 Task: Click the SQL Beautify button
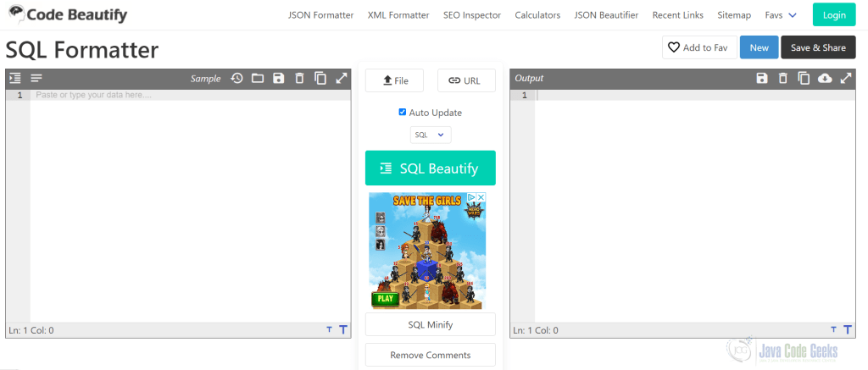(x=431, y=168)
